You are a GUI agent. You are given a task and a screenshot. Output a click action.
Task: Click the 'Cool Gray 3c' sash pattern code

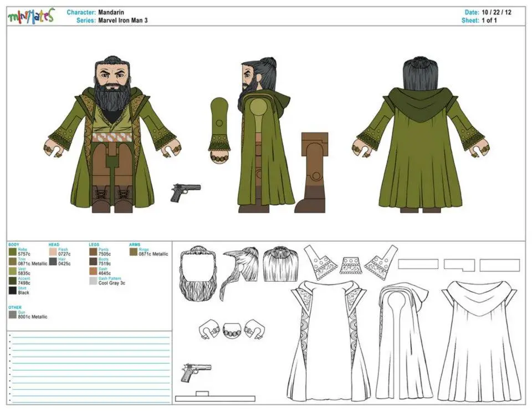click(x=112, y=283)
